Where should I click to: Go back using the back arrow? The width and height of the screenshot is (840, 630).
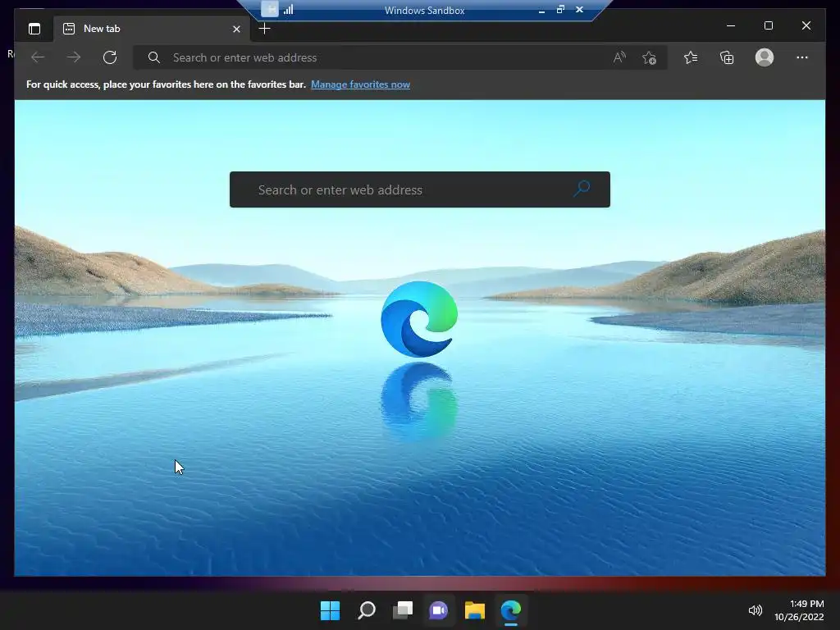[38, 57]
